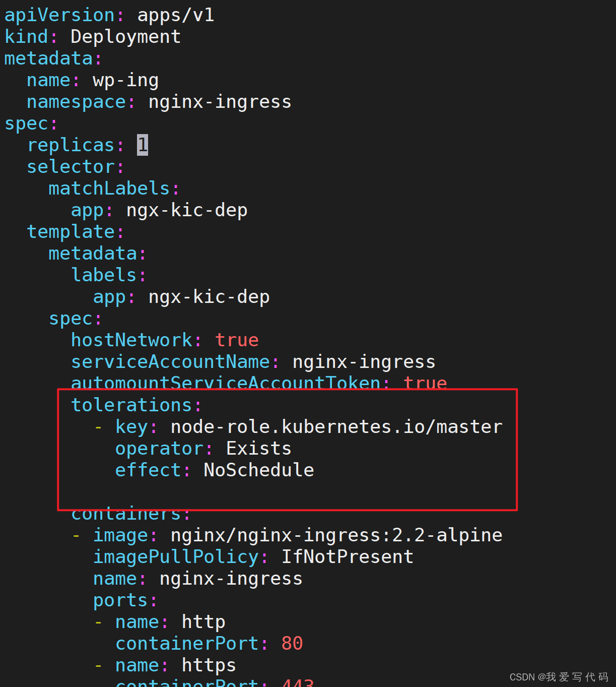Viewport: 616px width, 687px height.
Task: Select the imagePullPolicy value IfNotPresent
Action: [x=347, y=556]
